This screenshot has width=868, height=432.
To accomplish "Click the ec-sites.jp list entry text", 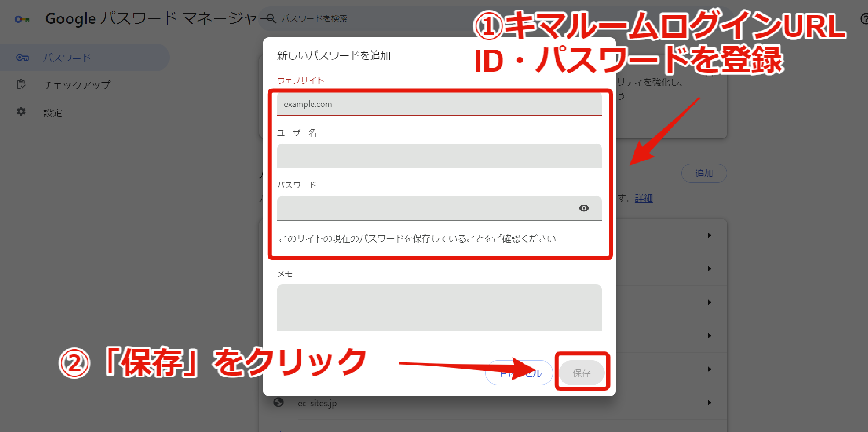I will click(317, 403).
